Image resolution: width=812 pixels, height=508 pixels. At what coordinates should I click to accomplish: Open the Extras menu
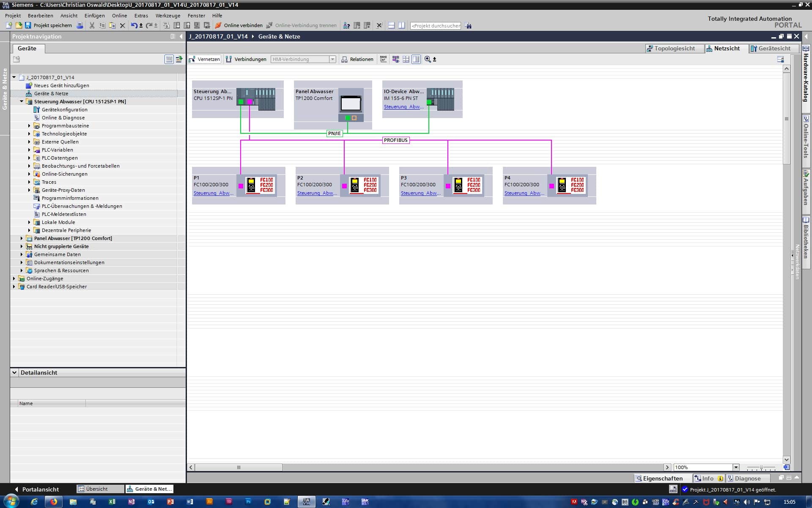coord(141,16)
